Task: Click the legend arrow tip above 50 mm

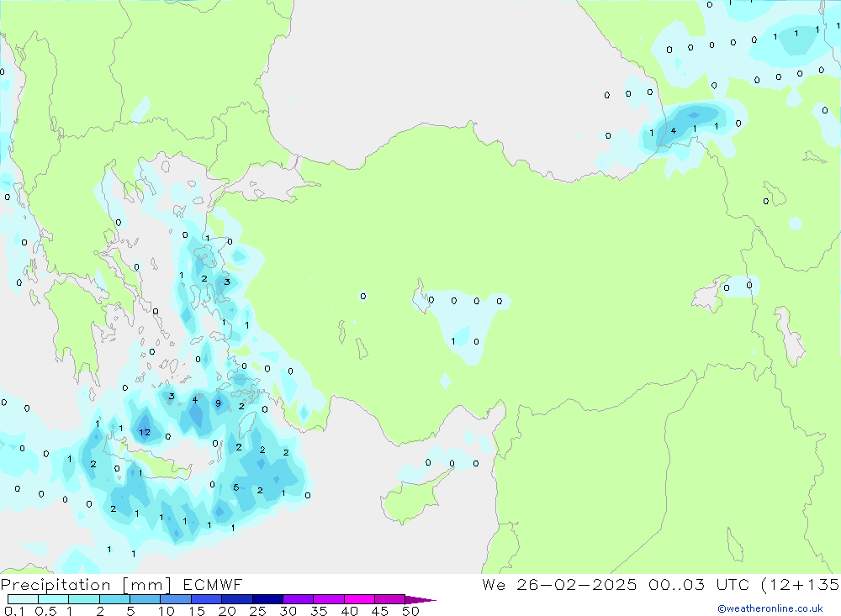Action: 425,600
